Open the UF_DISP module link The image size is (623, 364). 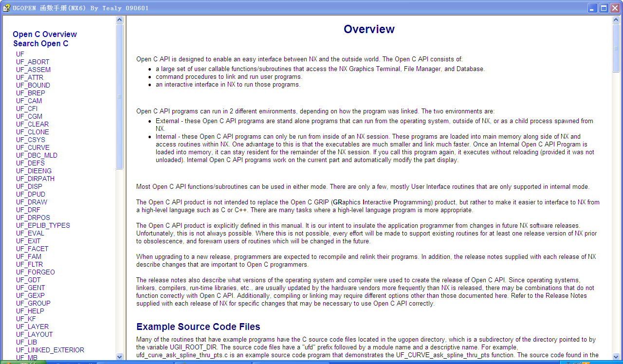click(29, 186)
